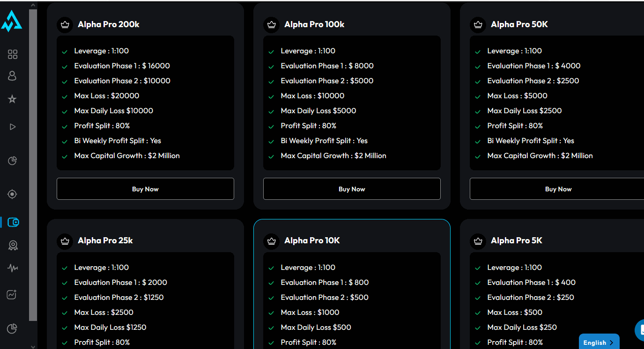The image size is (644, 349).
Task: Click the text Max Daily Loss $1250
Action: tap(110, 327)
